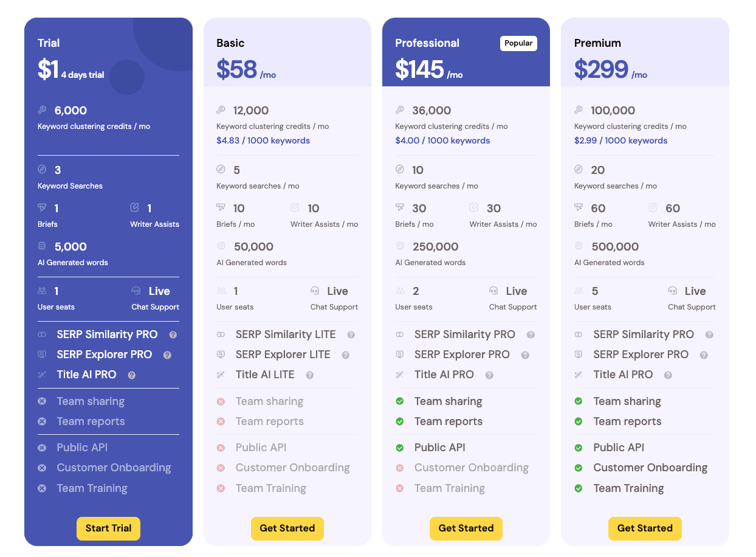Click help icon beside Trial SERP Similarity PRO
Image resolution: width=756 pixels, height=557 pixels.
173,335
